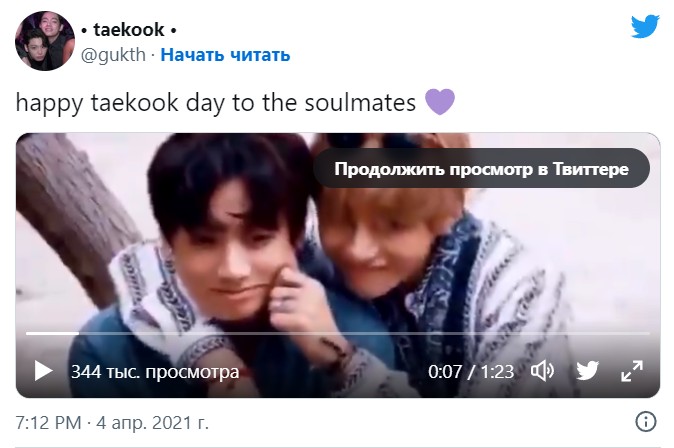Click the taekook profile avatar

45,41
